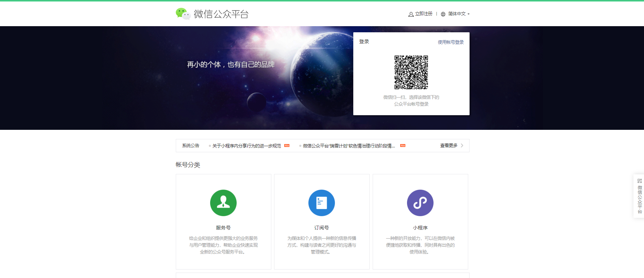Click the 帐号分类 section heading
The width and height of the screenshot is (644, 278).
point(188,165)
